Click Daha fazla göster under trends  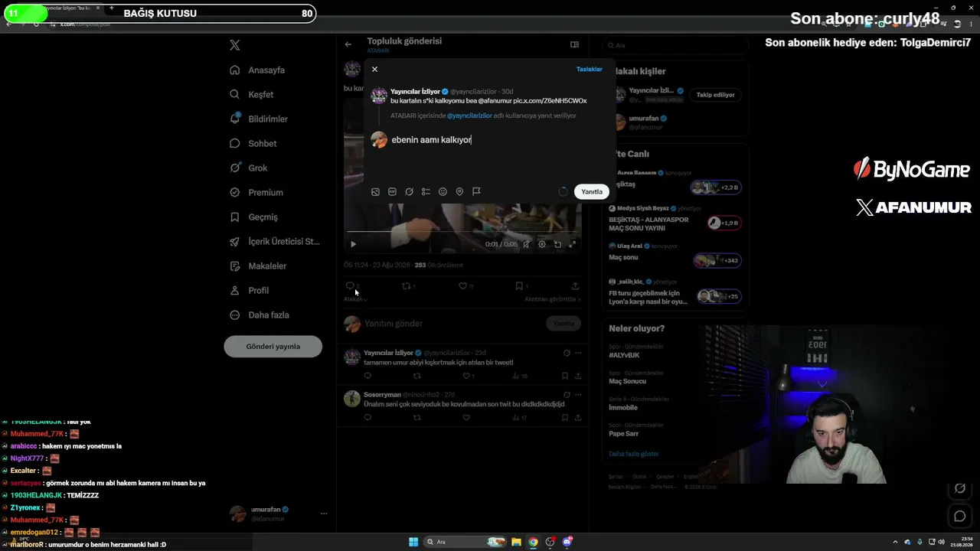[634, 454]
